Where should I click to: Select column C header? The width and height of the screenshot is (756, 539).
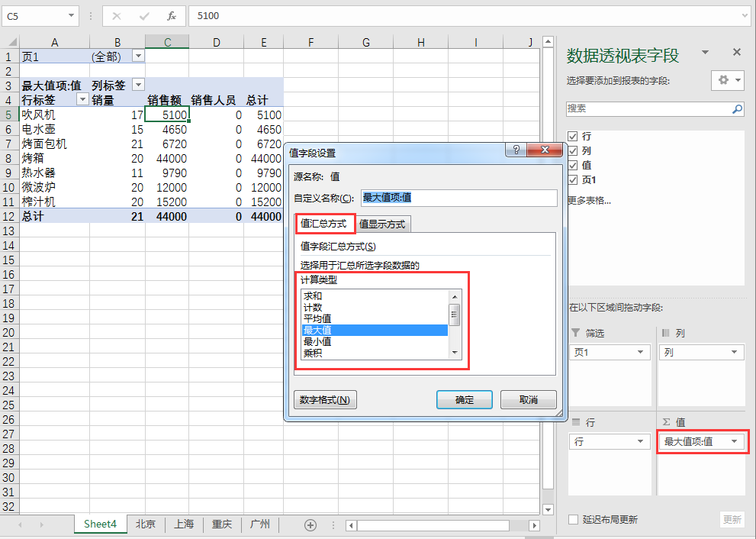[167, 42]
